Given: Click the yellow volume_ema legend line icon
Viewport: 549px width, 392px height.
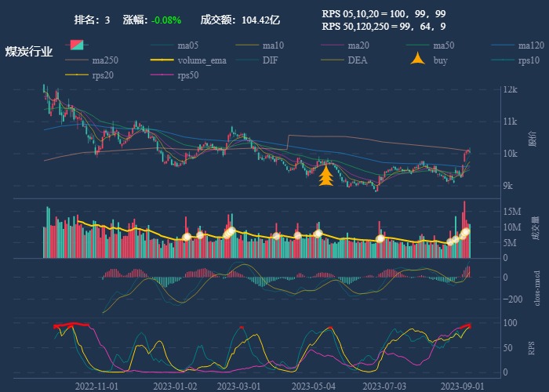Looking at the screenshot, I should [x=164, y=60].
